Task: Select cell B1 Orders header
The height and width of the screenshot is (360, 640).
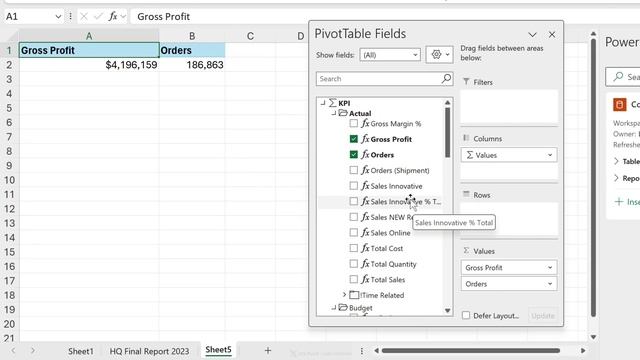Action: pos(192,50)
